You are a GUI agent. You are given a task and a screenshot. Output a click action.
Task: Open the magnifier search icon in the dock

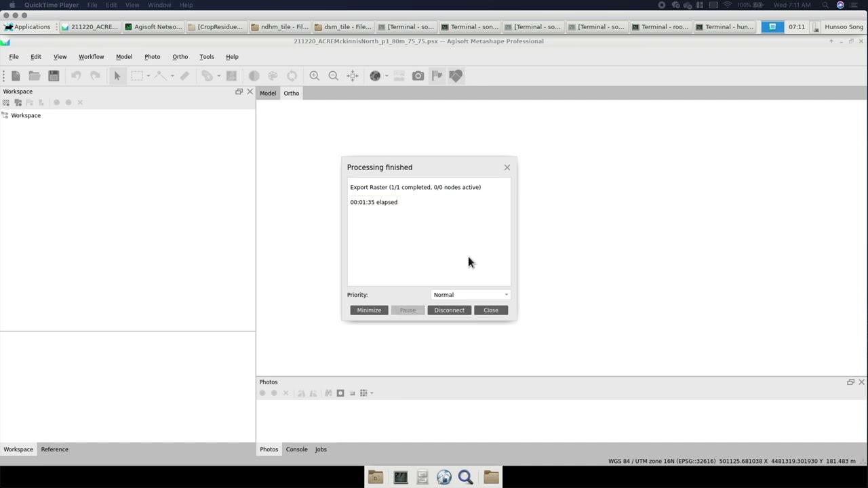tap(466, 477)
